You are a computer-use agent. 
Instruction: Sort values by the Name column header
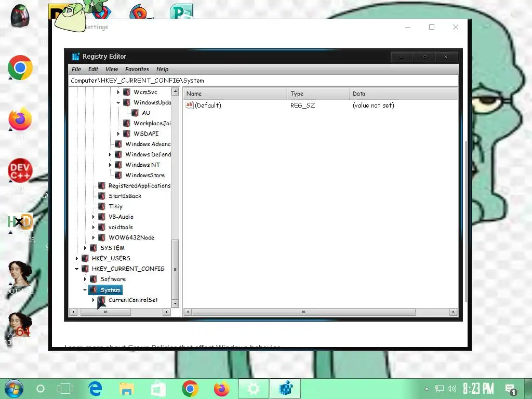click(235, 94)
